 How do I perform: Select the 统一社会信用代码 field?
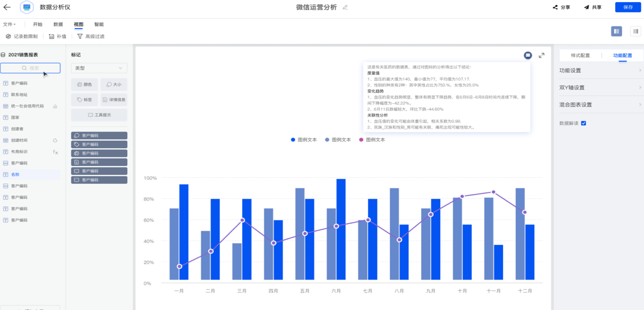27,106
